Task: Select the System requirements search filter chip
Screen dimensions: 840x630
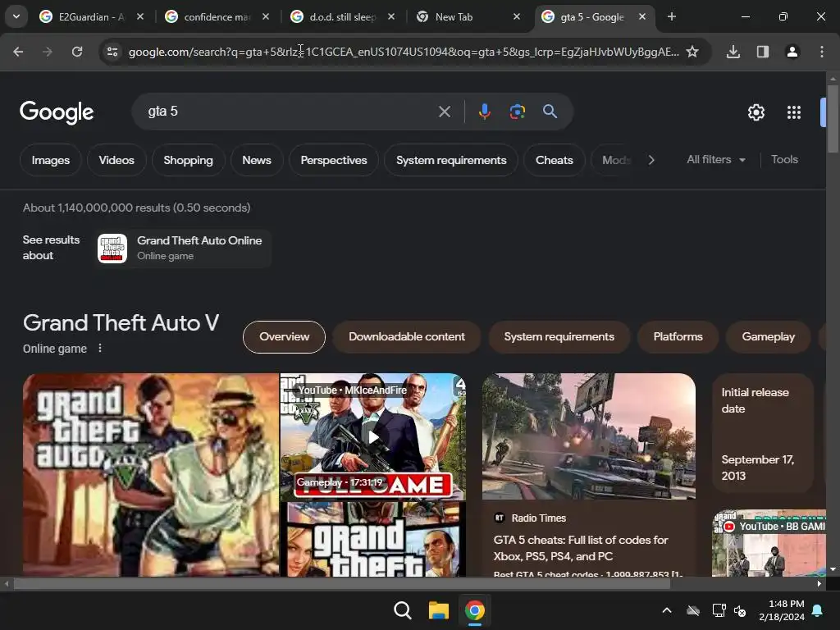Action: [451, 160]
